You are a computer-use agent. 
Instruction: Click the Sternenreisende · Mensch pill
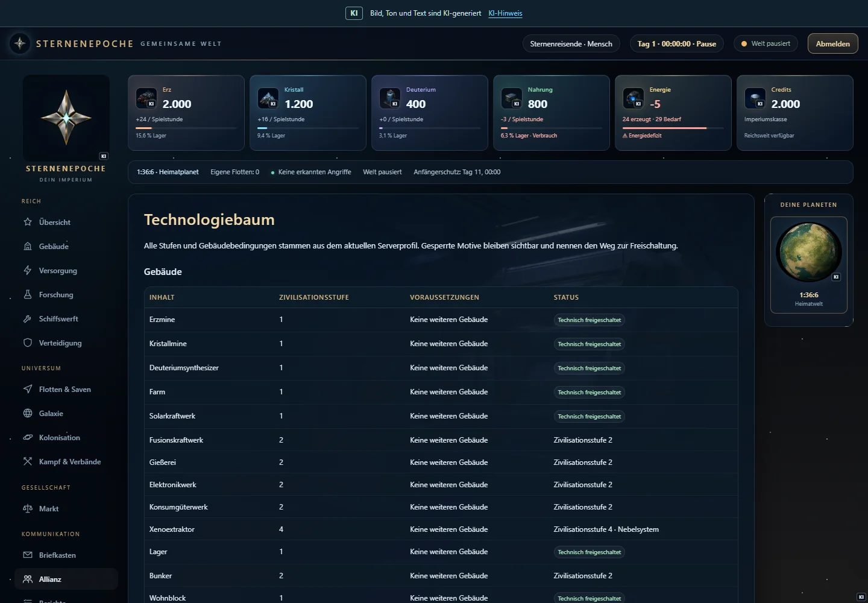click(x=571, y=43)
